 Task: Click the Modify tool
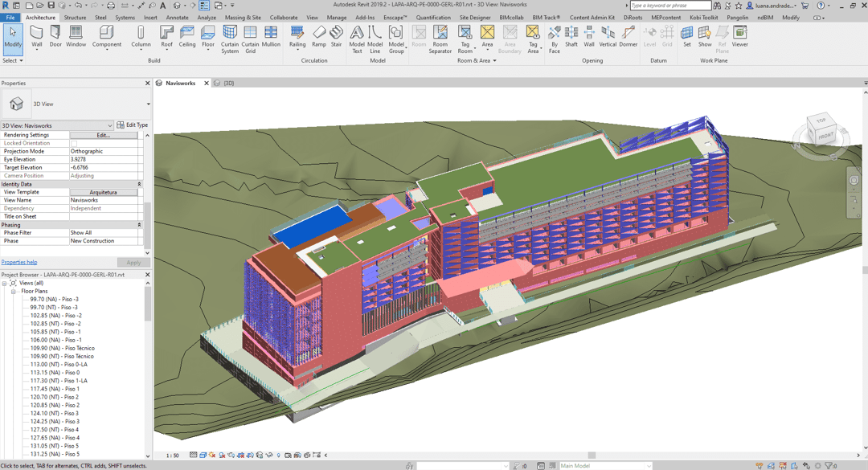click(x=13, y=39)
